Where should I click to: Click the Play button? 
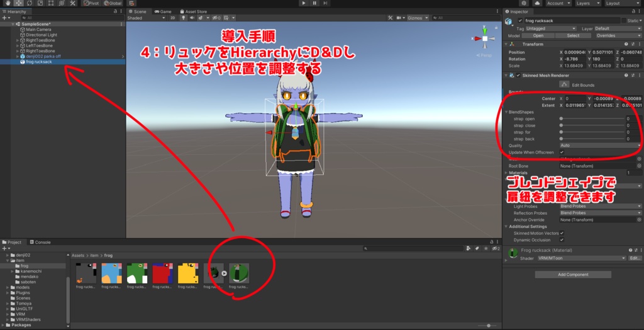point(304,3)
